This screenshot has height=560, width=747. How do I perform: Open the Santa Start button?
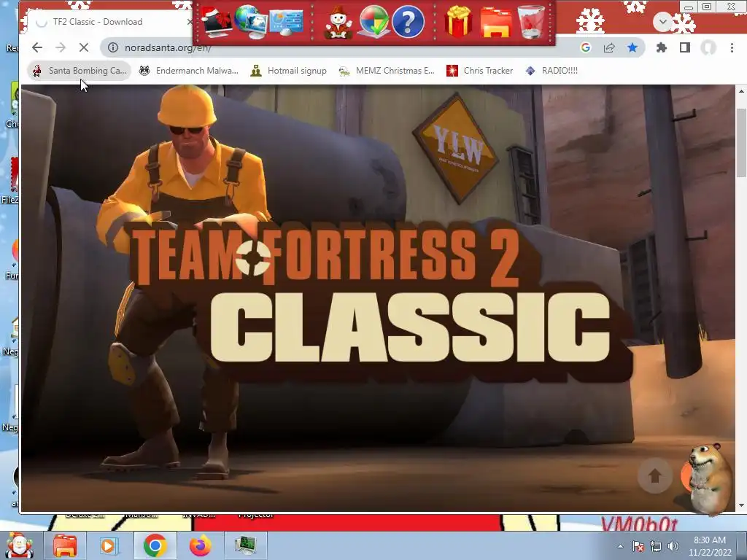click(x=18, y=545)
